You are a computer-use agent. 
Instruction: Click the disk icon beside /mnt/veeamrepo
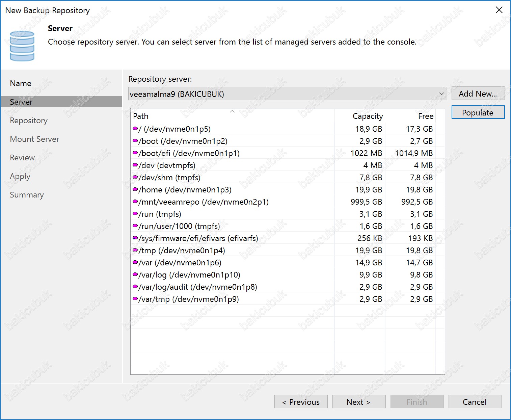[135, 202]
